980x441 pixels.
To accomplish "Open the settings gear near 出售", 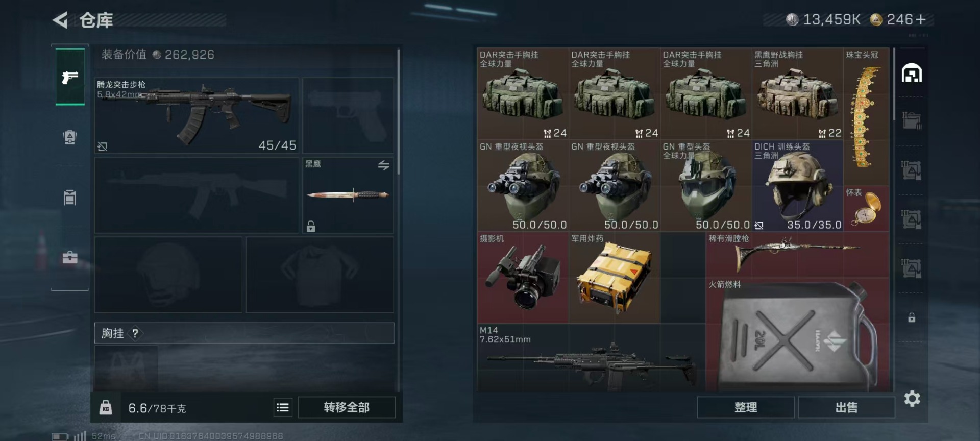I will click(912, 399).
